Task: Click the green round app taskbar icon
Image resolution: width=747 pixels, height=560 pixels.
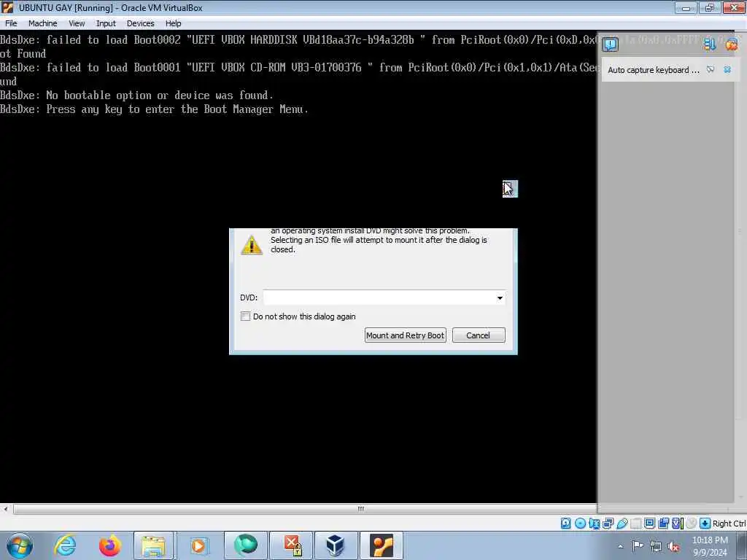Action: (245, 545)
